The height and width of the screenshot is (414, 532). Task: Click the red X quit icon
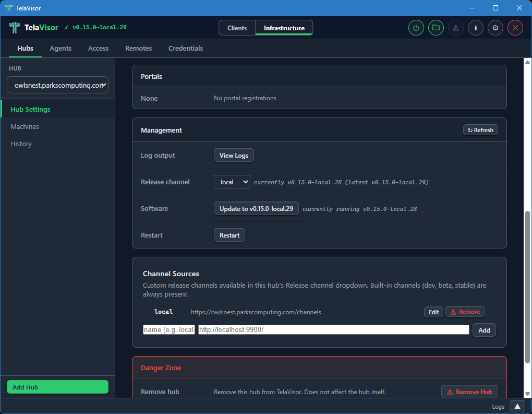(x=515, y=28)
